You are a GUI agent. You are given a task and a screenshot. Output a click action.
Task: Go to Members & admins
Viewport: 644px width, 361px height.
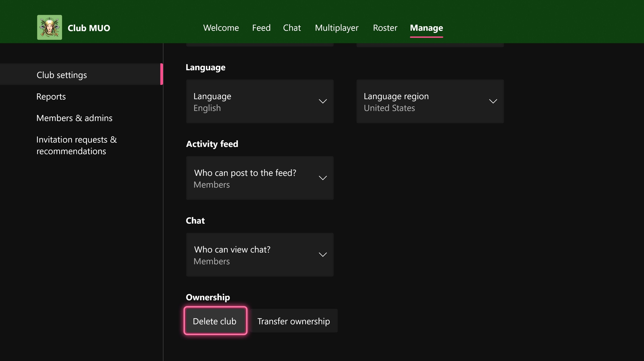point(74,118)
